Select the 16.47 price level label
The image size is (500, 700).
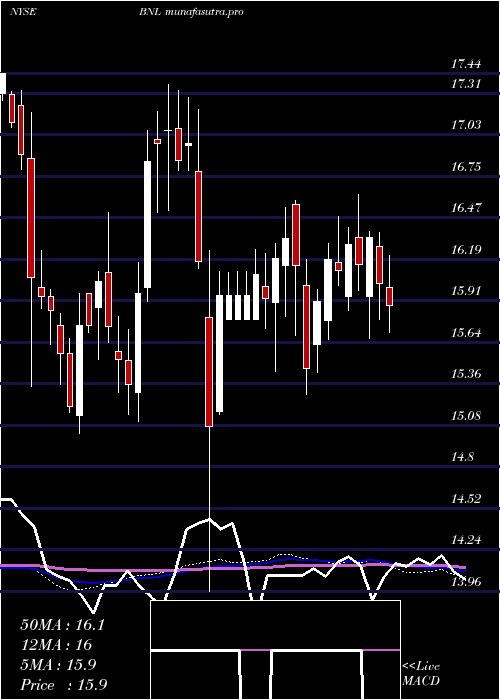coord(466,208)
